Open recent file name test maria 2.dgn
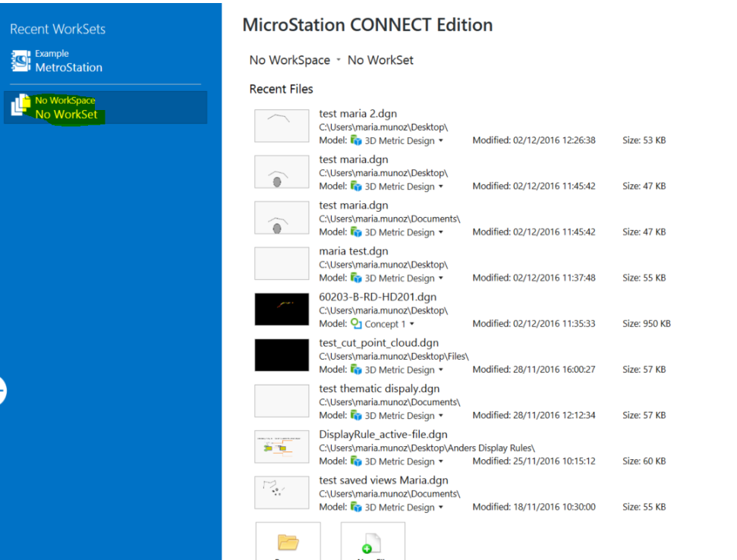 pos(358,114)
